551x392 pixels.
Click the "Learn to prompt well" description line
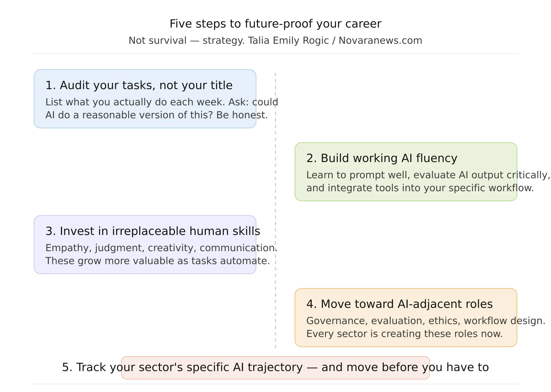pyautogui.click(x=428, y=175)
